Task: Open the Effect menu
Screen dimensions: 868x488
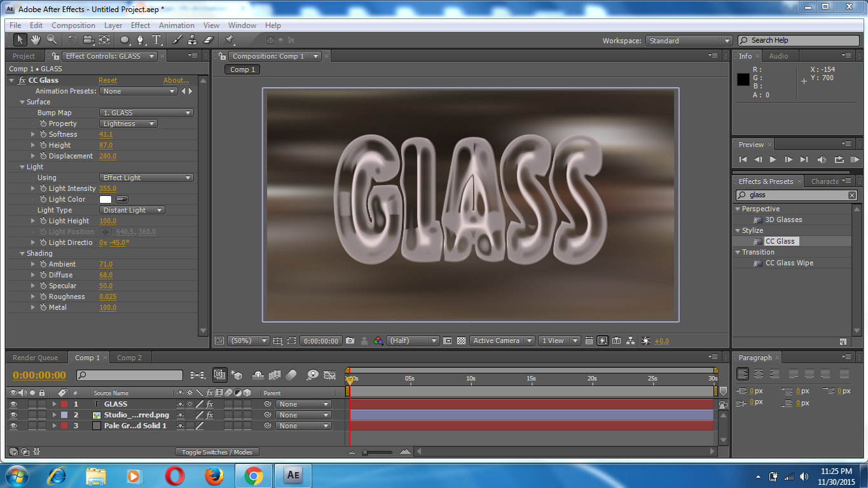Action: tap(140, 25)
